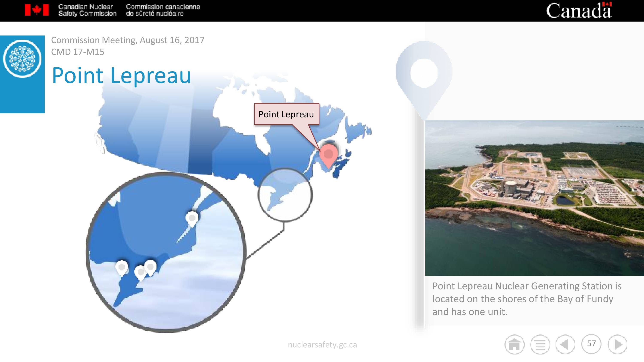Open the table of contents menu icon
644x362 pixels.
(x=540, y=344)
